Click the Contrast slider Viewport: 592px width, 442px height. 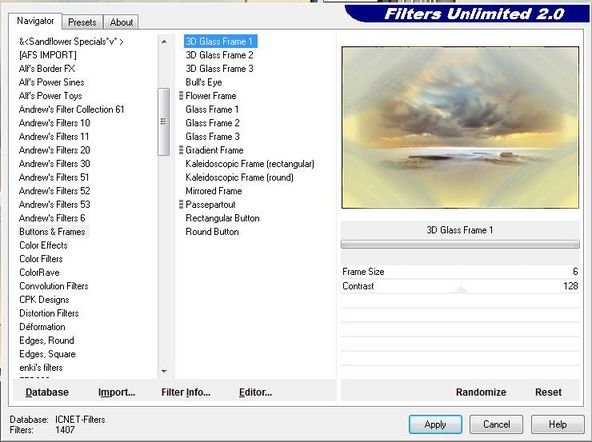point(460,286)
